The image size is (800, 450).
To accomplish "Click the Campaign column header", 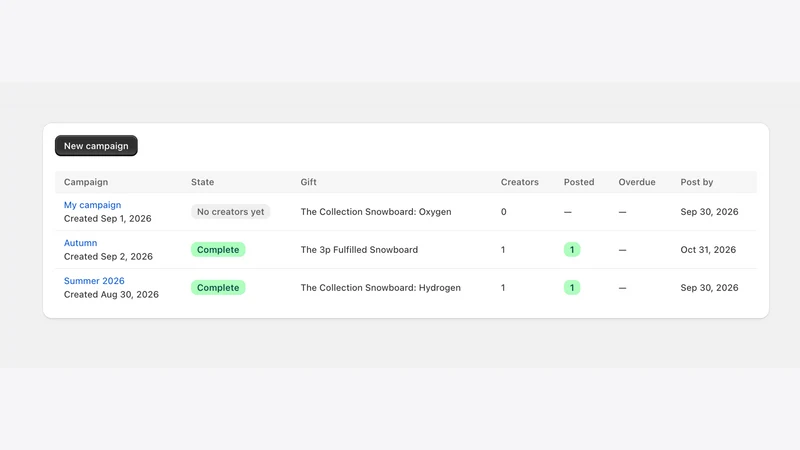I will click(86, 182).
